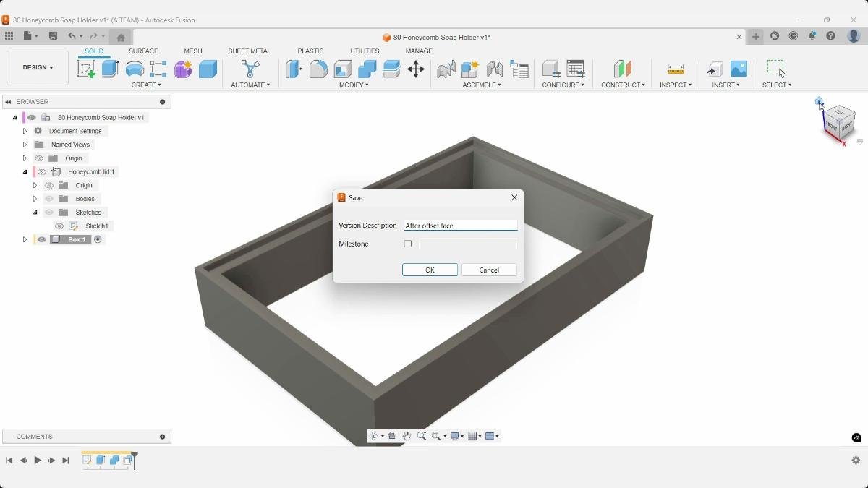The image size is (868, 488).
Task: Click the Save icon in the toolbar
Action: (53, 36)
